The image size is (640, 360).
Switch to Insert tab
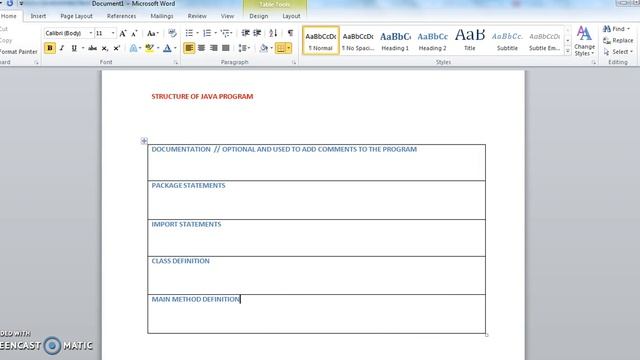click(x=38, y=16)
